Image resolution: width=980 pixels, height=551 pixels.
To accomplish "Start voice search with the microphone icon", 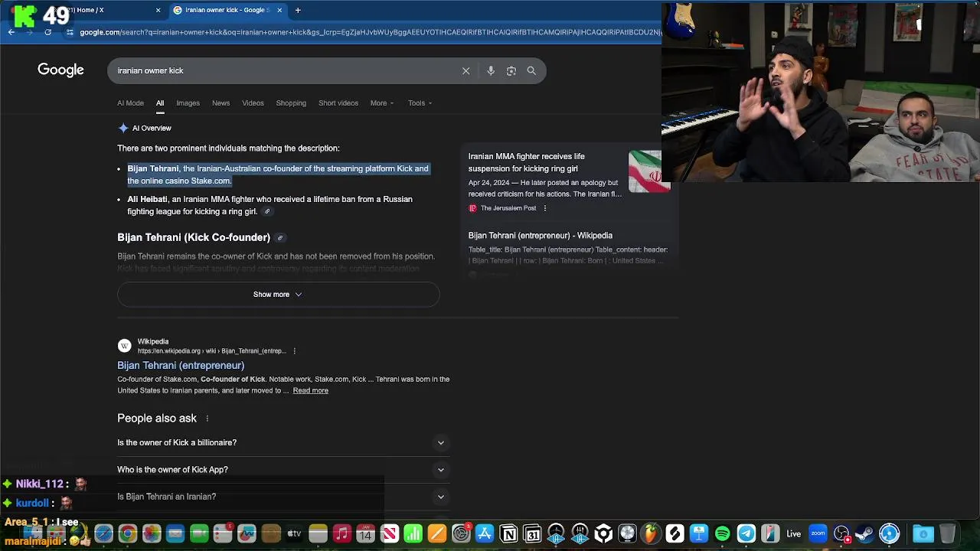I will pos(491,70).
